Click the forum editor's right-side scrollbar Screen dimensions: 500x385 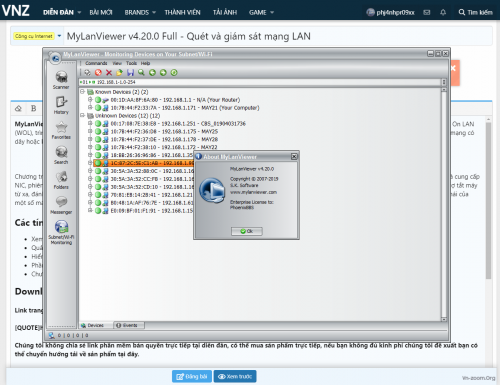(x=488, y=200)
